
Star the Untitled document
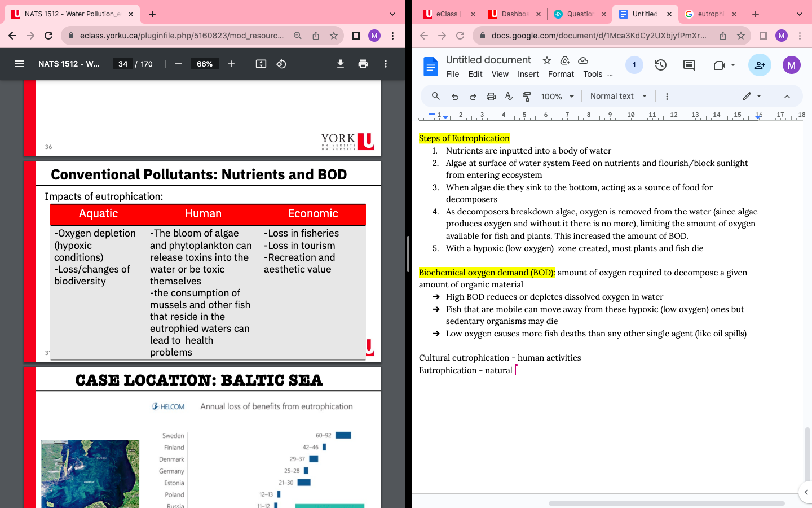pyautogui.click(x=546, y=60)
